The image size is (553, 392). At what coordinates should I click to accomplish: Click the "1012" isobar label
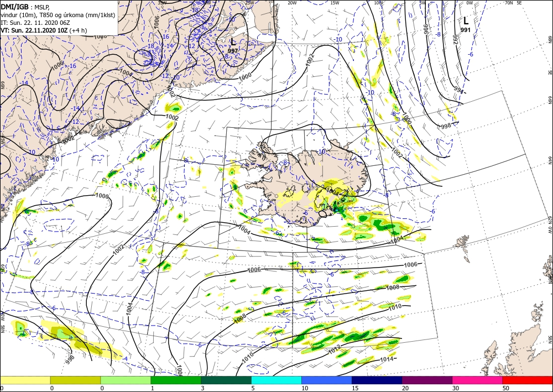(334, 349)
